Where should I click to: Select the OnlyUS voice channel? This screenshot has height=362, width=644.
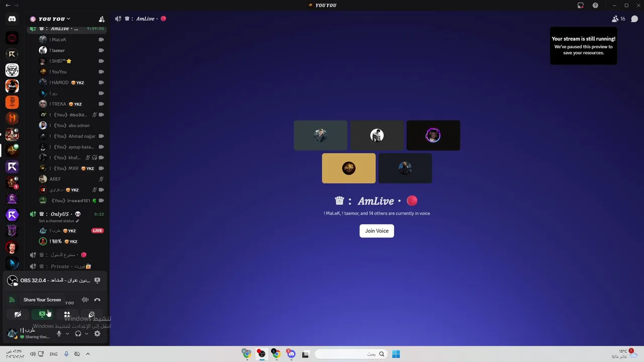(66, 214)
